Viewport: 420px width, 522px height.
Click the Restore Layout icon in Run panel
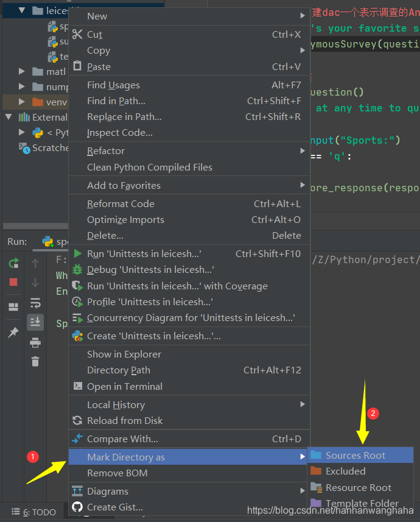click(x=13, y=306)
